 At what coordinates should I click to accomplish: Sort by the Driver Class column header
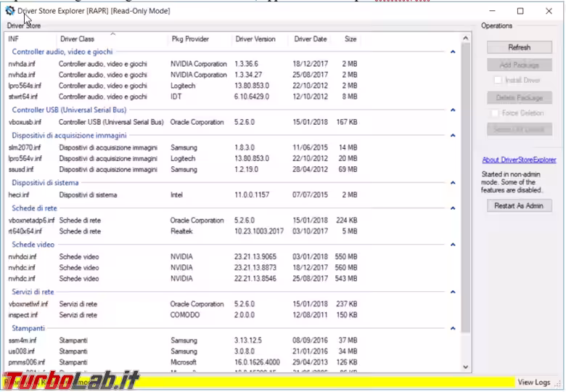point(78,38)
